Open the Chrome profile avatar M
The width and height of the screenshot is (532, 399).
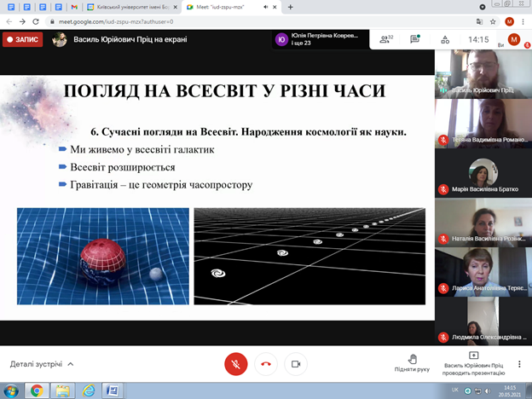point(509,21)
